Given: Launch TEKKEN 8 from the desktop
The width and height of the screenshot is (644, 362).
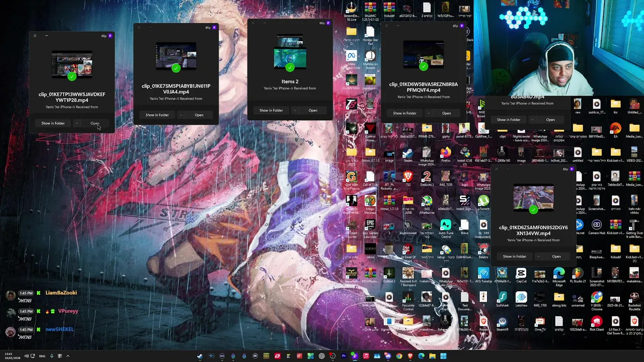Looking at the screenshot, I should click(x=351, y=106).
